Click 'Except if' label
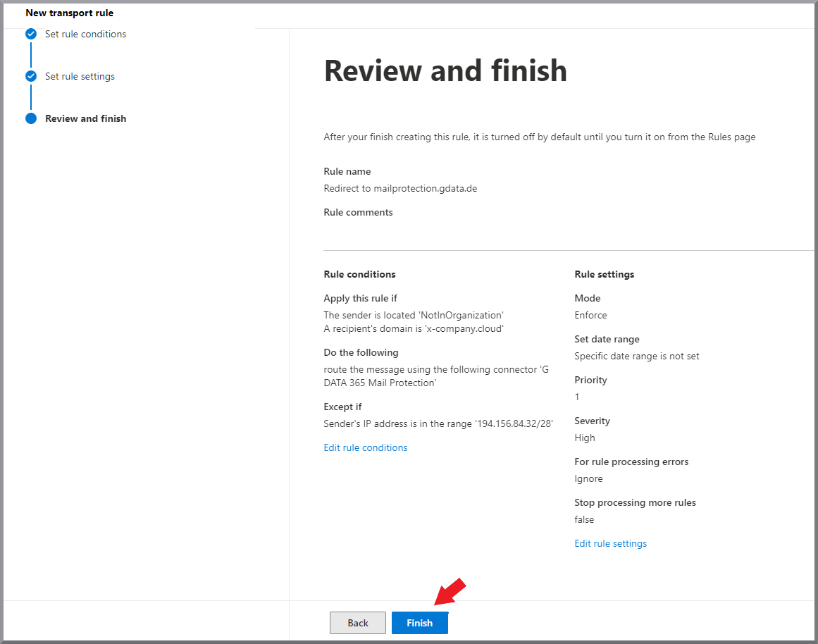 (x=342, y=407)
